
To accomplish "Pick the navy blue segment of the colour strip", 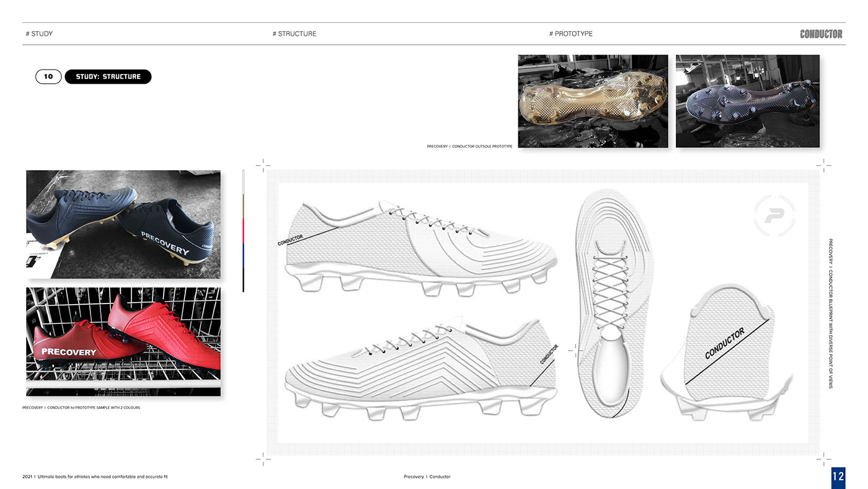I will pyautogui.click(x=244, y=254).
